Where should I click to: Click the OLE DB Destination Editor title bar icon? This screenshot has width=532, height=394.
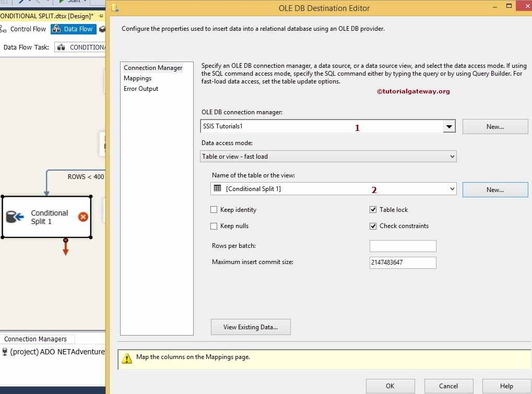[x=115, y=8]
